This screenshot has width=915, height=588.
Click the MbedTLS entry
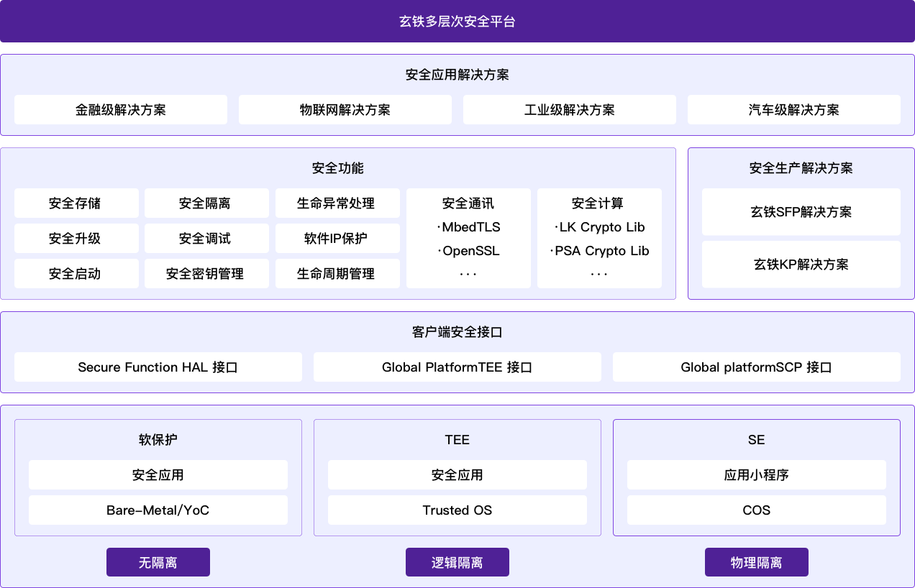[x=468, y=227]
